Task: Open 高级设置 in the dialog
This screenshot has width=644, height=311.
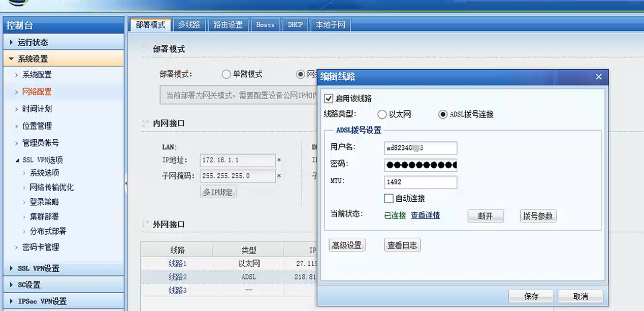Action: pyautogui.click(x=346, y=245)
